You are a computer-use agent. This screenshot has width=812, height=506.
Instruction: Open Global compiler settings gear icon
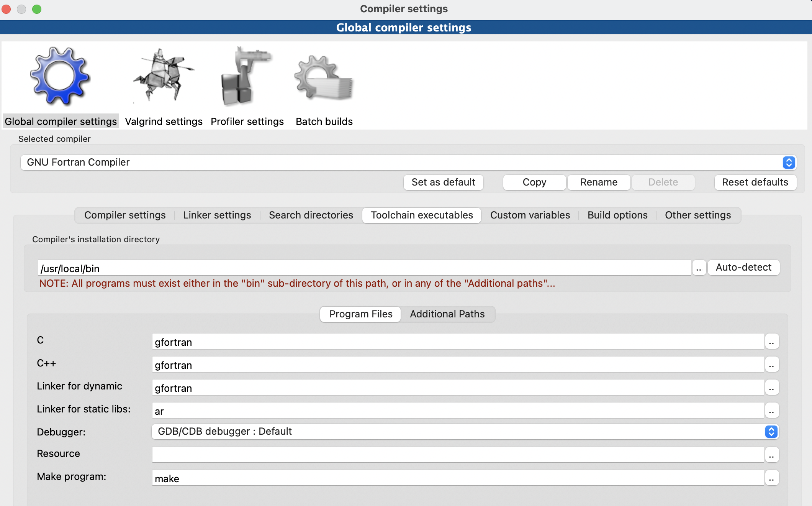click(x=60, y=77)
